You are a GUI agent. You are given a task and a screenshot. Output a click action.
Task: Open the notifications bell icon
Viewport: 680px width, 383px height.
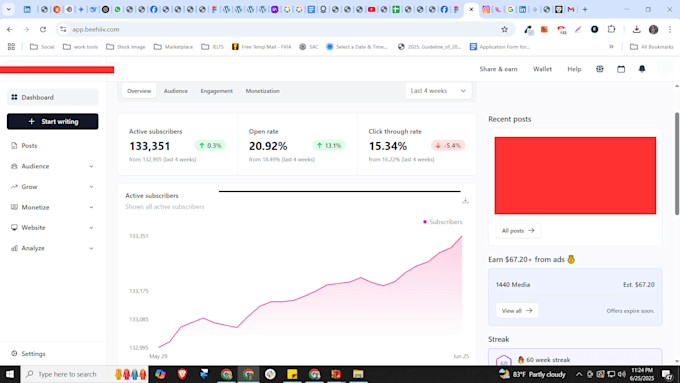[642, 69]
